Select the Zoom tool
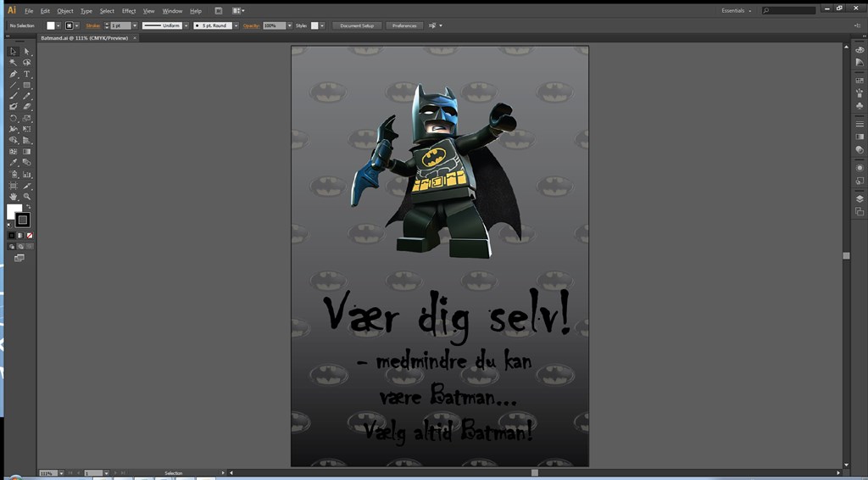The image size is (868, 480). (x=26, y=197)
